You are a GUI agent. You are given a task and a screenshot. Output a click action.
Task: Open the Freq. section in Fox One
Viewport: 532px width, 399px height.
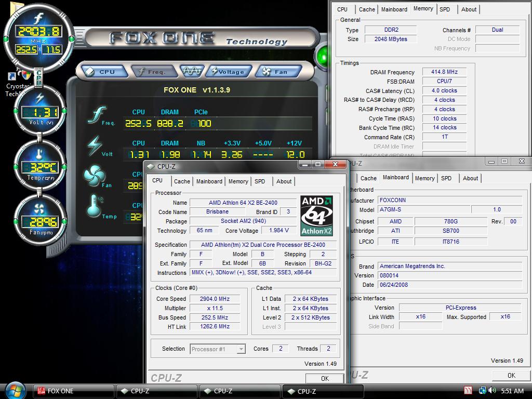pos(155,72)
